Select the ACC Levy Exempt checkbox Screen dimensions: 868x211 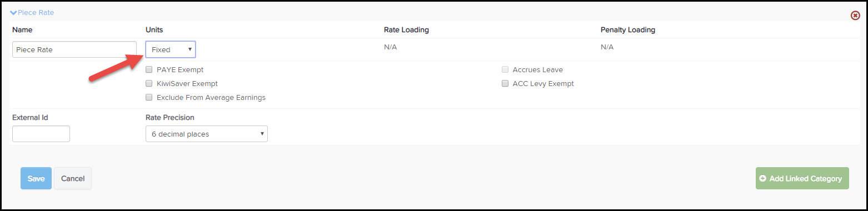tap(505, 84)
